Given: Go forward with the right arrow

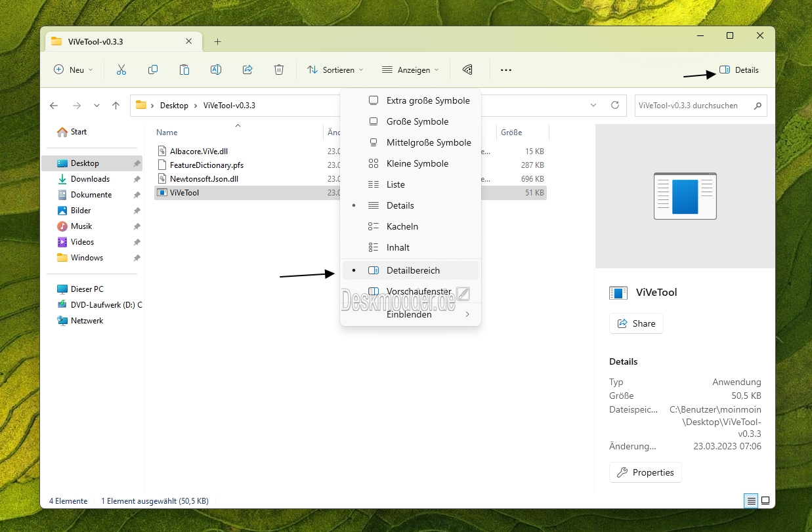Looking at the screenshot, I should coord(76,106).
